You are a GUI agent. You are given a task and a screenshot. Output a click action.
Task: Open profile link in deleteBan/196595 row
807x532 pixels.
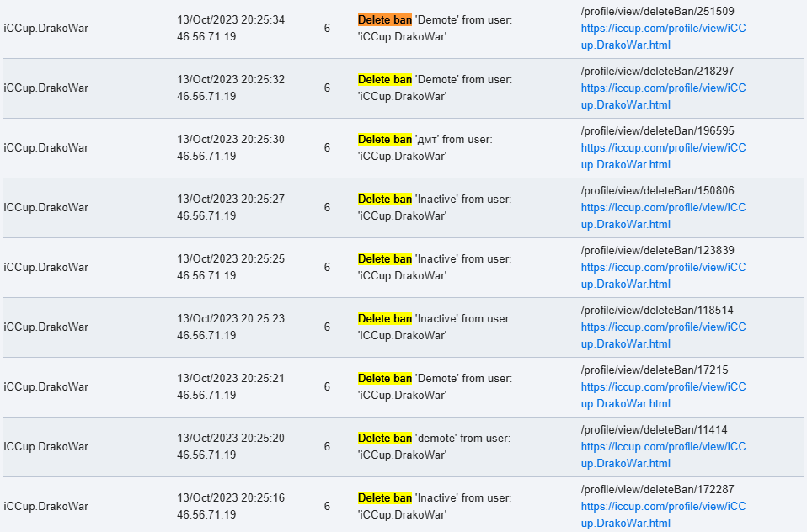tap(664, 156)
